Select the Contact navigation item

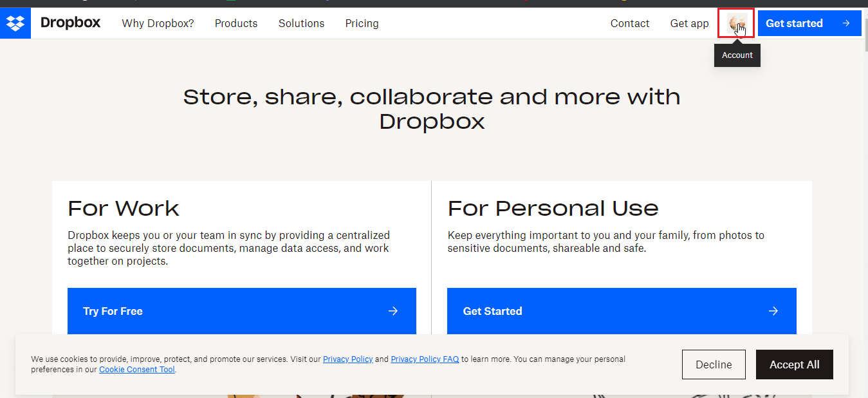pos(630,23)
